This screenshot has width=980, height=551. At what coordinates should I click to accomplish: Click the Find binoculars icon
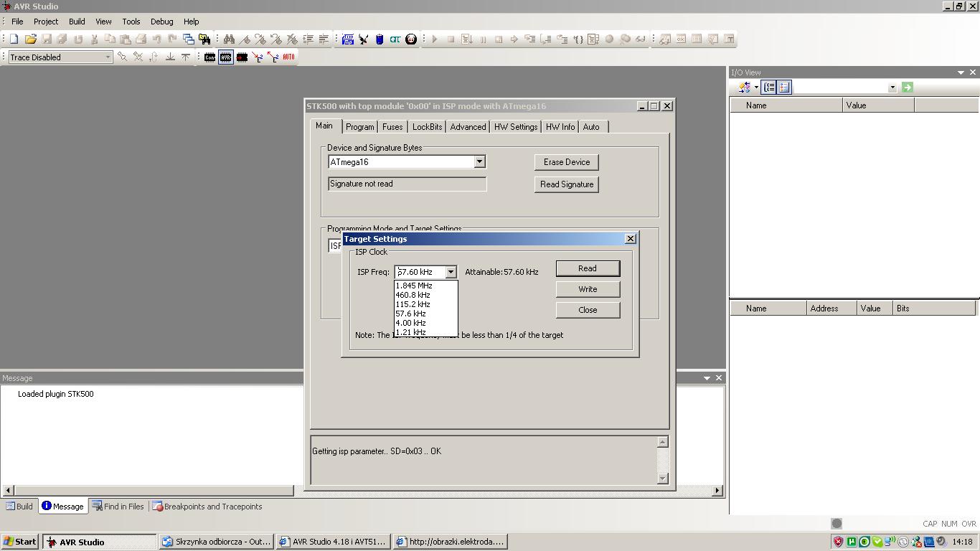229,39
